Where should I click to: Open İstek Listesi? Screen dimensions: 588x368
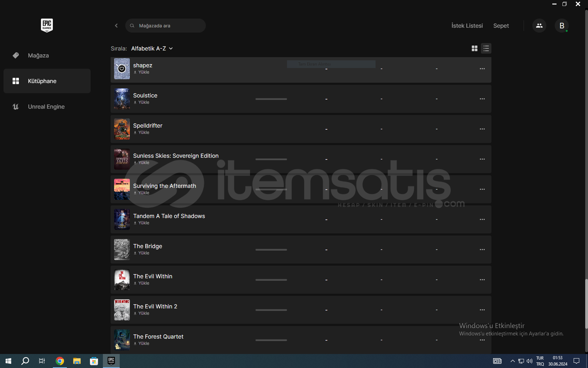pyautogui.click(x=467, y=26)
